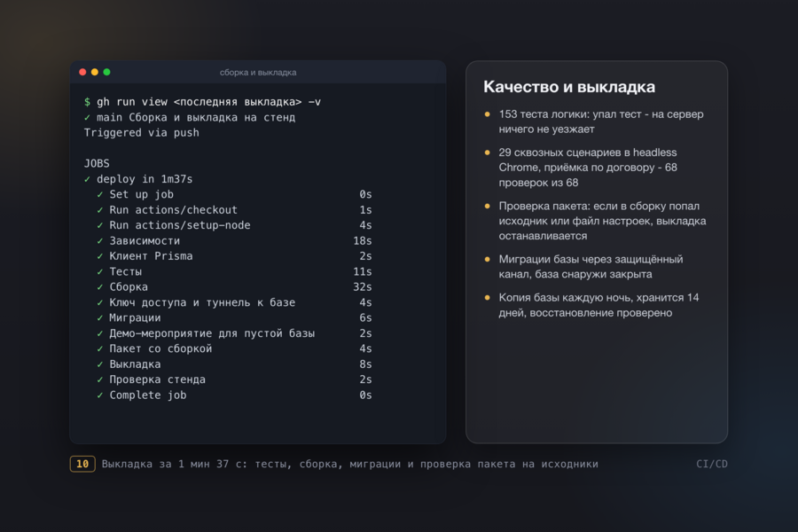The image size is (798, 532).
Task: Click the yellow minimize button of the terminal
Action: [95, 72]
